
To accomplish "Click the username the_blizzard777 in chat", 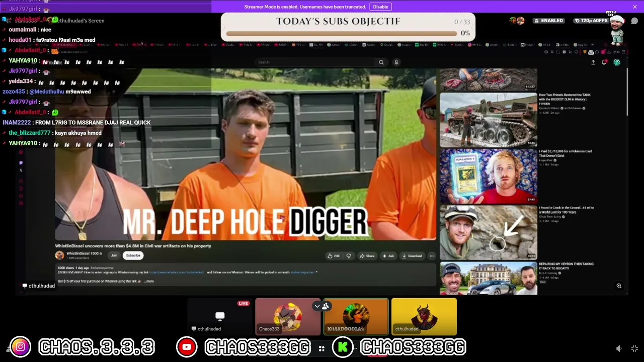I will pos(30,133).
